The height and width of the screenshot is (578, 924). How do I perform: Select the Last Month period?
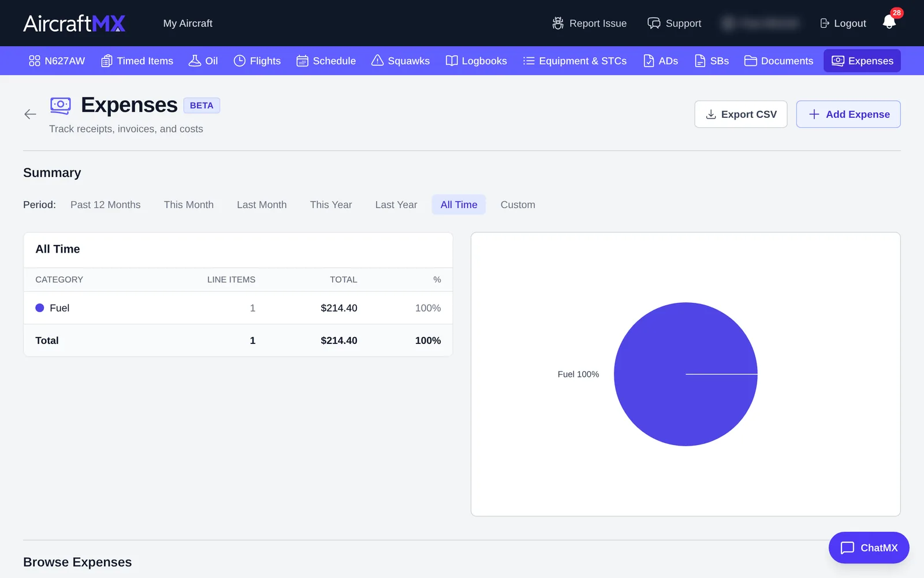[x=262, y=205]
